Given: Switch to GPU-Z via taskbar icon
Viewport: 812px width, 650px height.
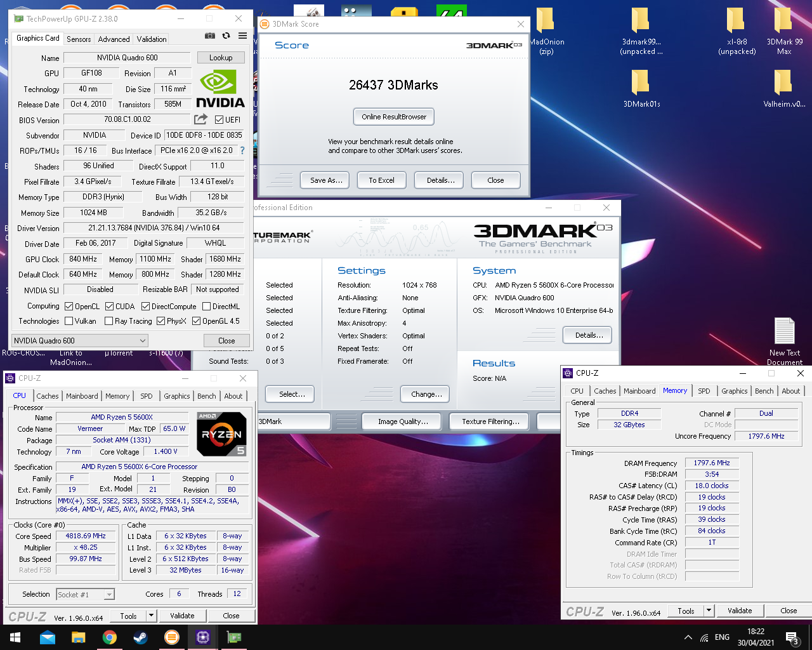Looking at the screenshot, I should click(233, 637).
